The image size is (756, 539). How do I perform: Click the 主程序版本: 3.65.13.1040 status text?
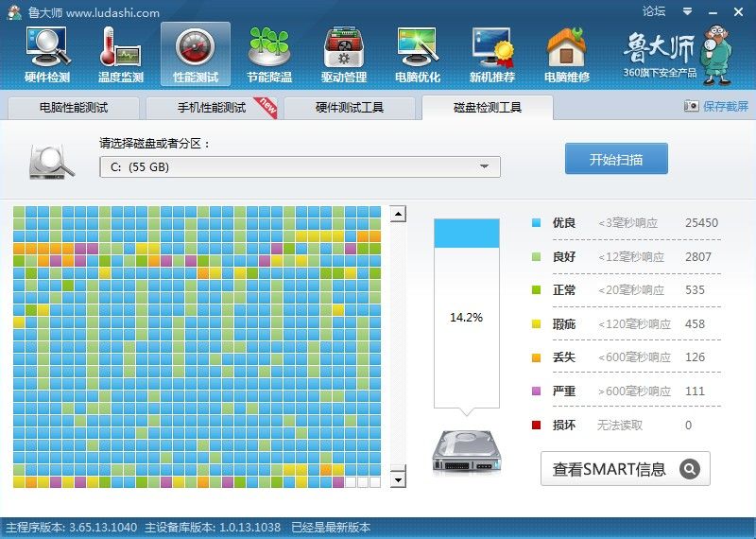tap(72, 528)
